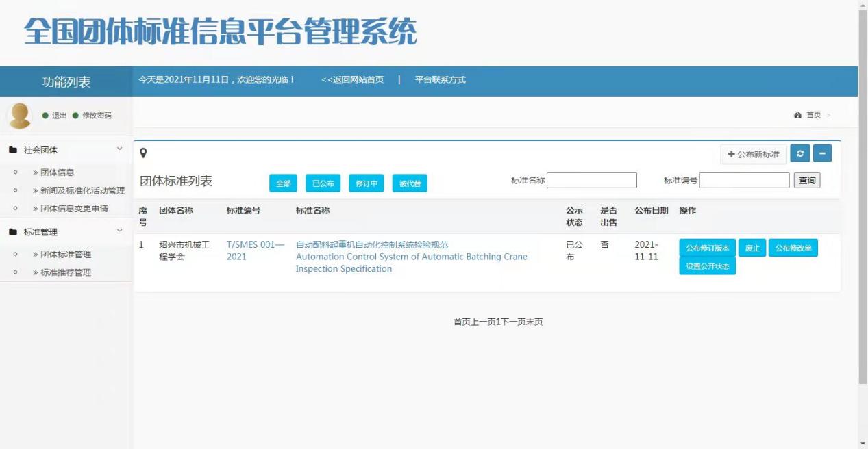
Task: Click the 标准名称 input field
Action: 592,181
